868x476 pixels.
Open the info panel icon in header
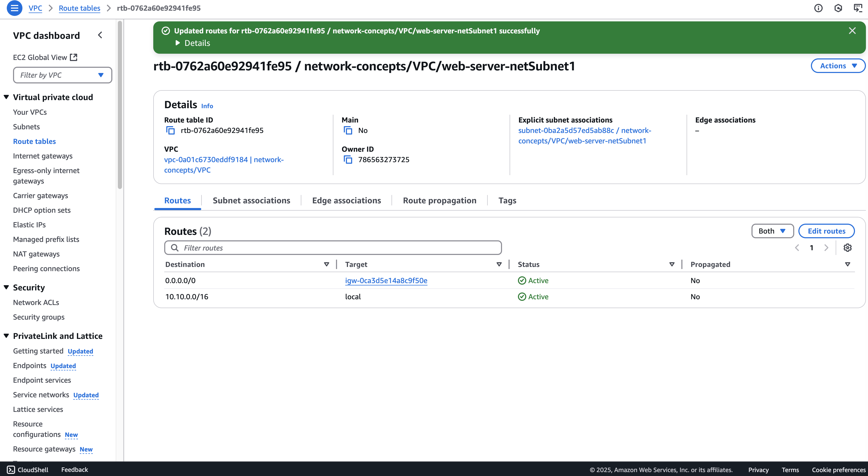pyautogui.click(x=818, y=8)
